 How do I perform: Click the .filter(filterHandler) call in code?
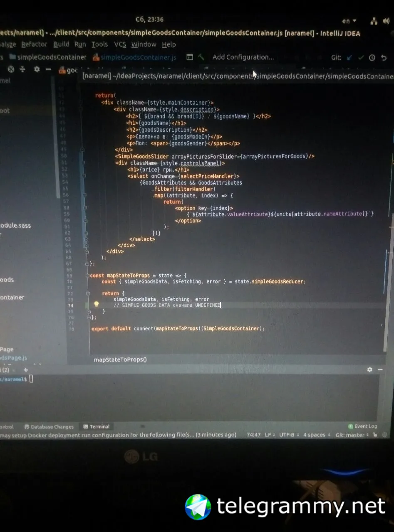(x=183, y=189)
